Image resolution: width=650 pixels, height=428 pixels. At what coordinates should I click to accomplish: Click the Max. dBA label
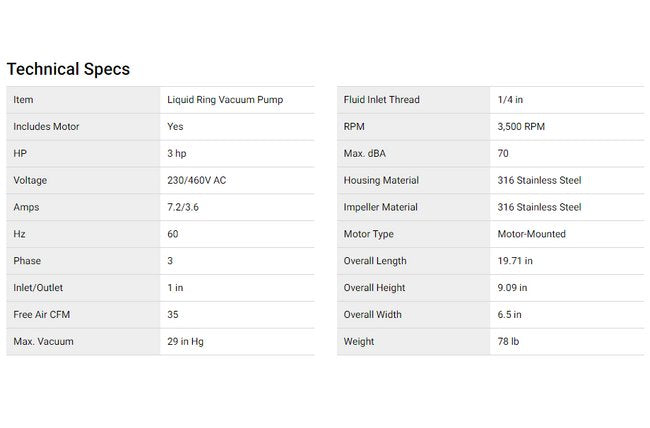tap(366, 154)
